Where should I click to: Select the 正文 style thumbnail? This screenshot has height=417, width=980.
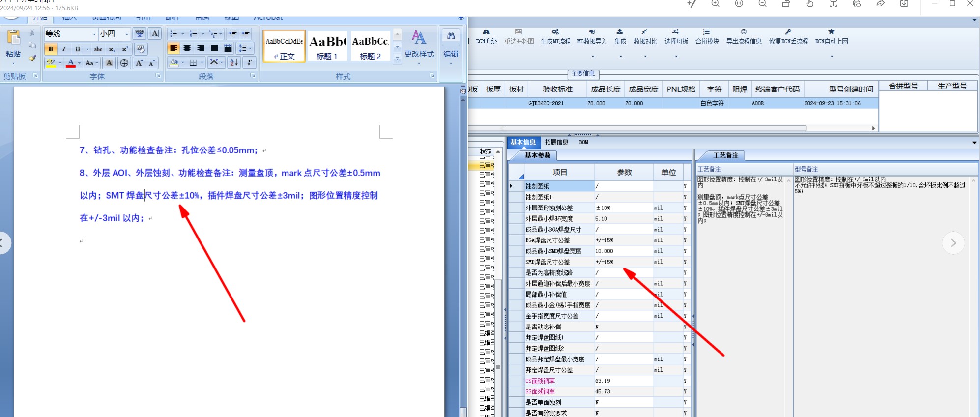(284, 46)
